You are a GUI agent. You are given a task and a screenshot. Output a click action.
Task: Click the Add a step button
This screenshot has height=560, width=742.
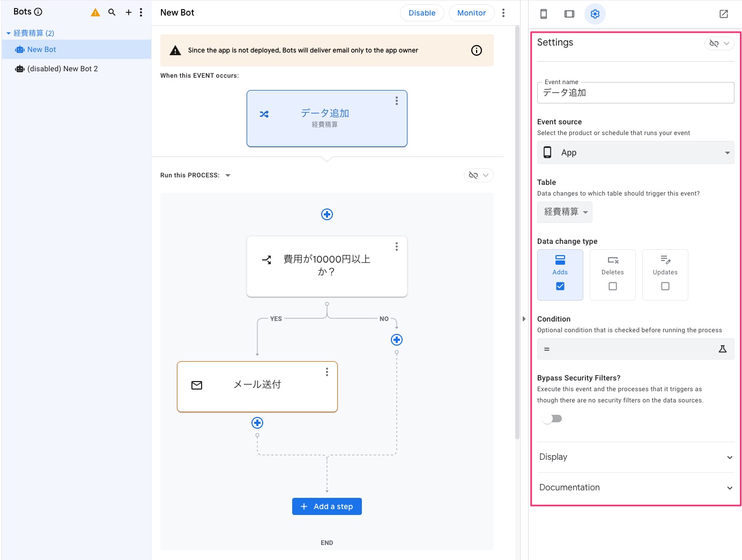pos(327,506)
